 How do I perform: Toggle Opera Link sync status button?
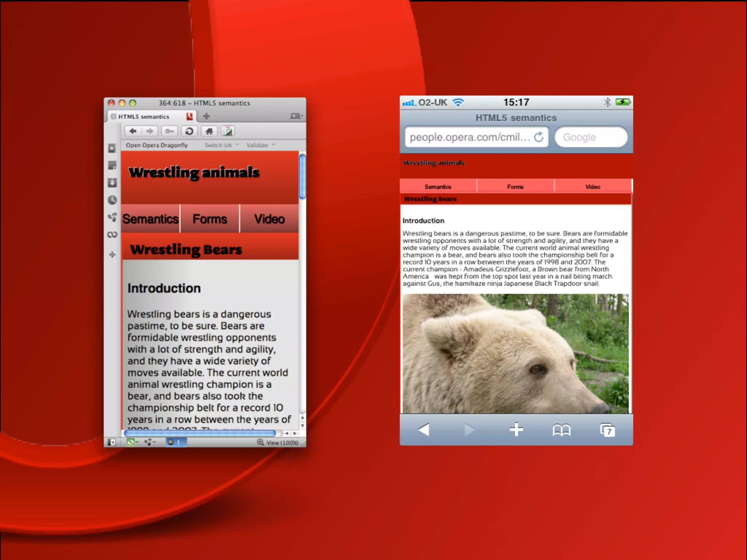131,442
